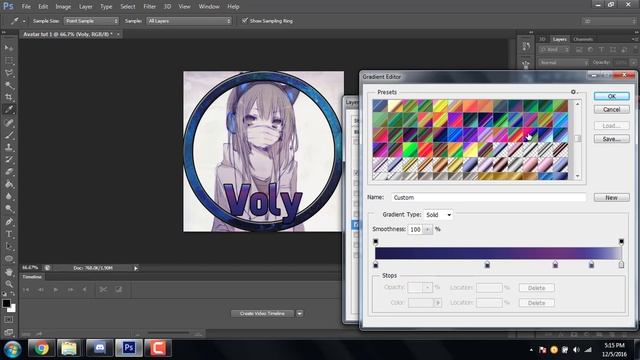This screenshot has height=360, width=640.
Task: Open the Filter menu
Action: (x=149, y=7)
